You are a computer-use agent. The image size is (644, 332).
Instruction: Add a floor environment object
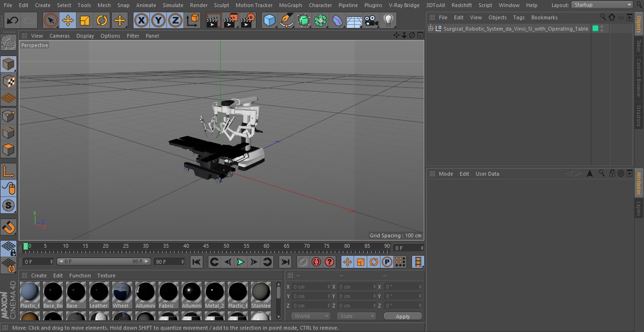click(x=354, y=20)
